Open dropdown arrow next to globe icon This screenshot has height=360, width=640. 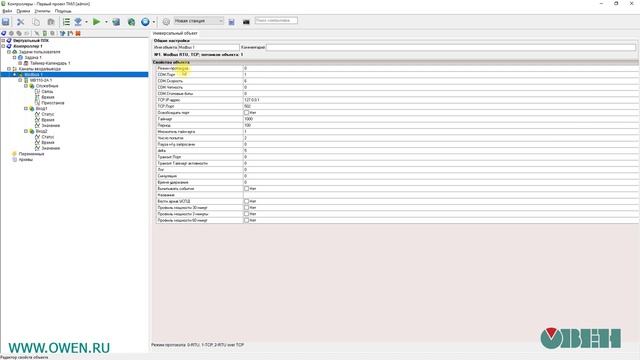pos(154,22)
